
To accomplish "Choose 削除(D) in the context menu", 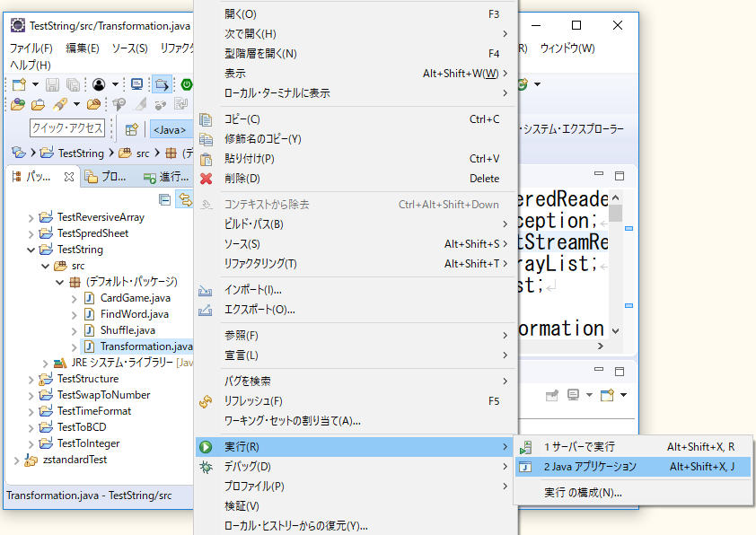I will coord(356,179).
